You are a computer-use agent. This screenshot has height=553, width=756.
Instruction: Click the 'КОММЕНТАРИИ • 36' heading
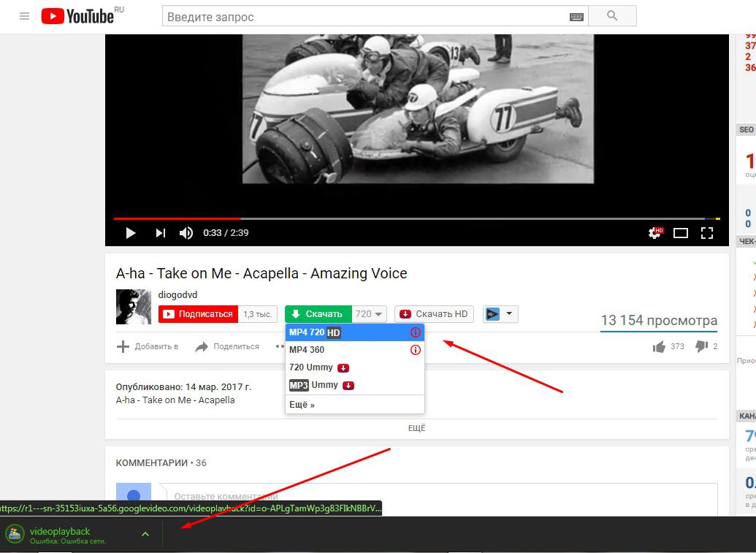point(161,463)
